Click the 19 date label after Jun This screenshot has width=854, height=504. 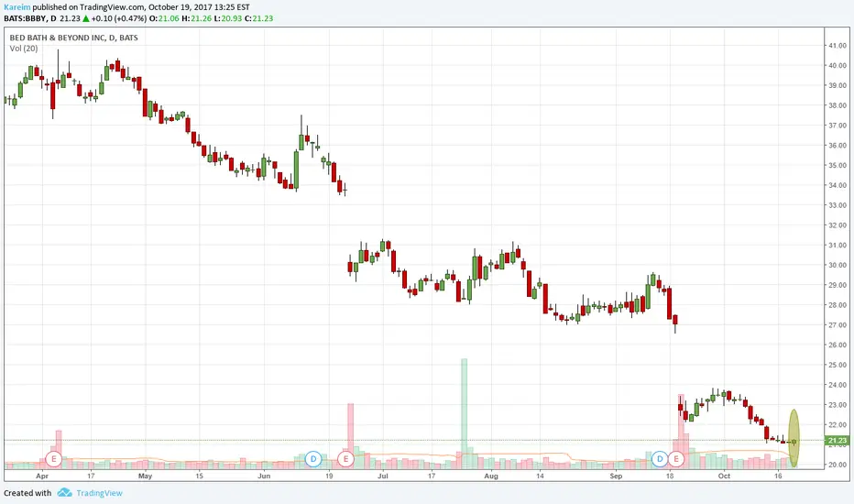(329, 477)
